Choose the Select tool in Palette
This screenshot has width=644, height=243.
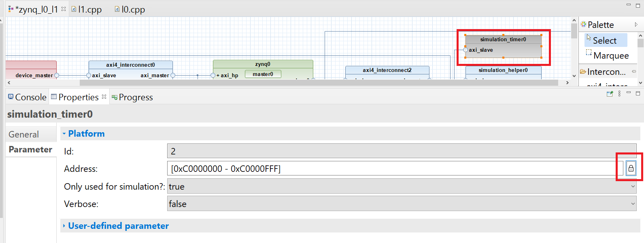click(606, 40)
